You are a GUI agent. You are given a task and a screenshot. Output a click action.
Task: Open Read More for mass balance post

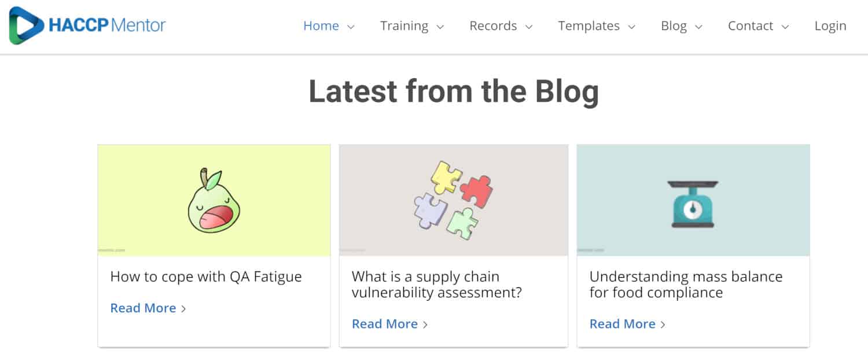point(623,324)
